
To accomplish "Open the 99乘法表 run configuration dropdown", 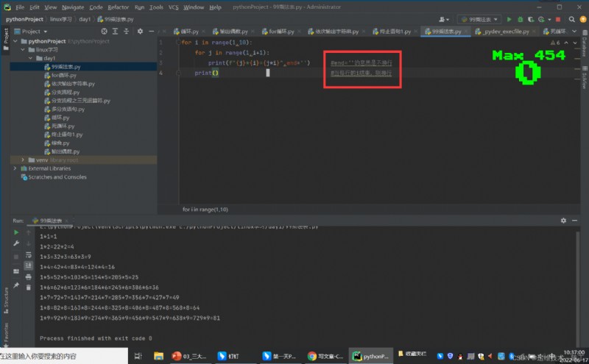I will click(479, 19).
